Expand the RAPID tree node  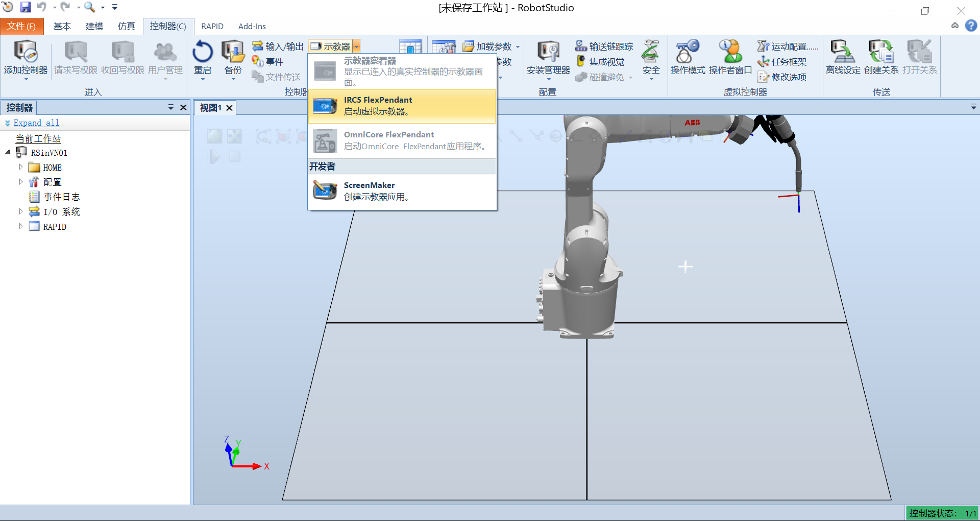tap(21, 226)
